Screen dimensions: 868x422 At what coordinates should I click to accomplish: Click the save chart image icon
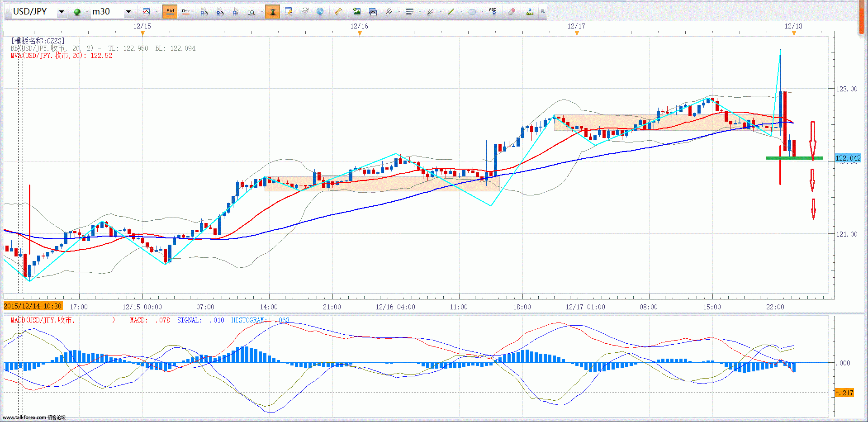coord(357,12)
